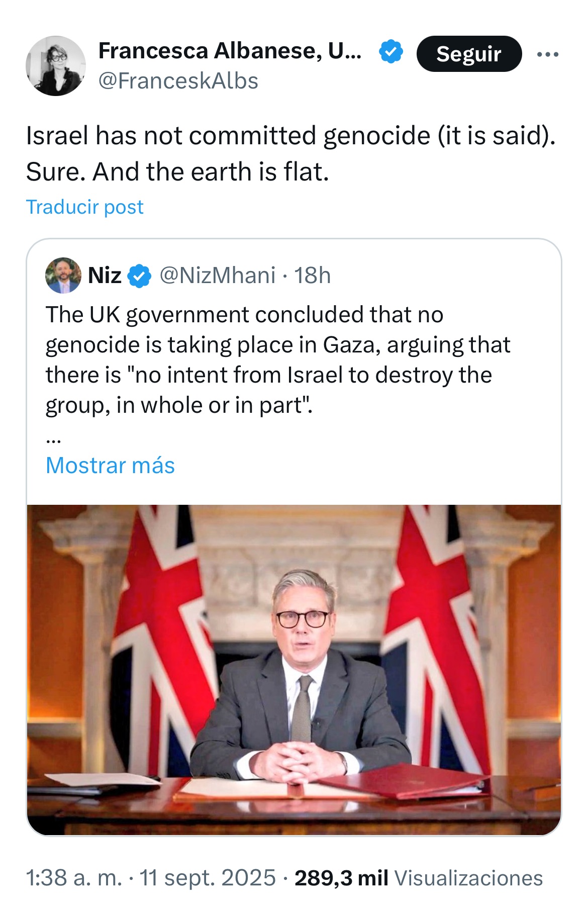The width and height of the screenshot is (588, 904).
Task: Click the Francesca Albanese display name
Action: (230, 51)
